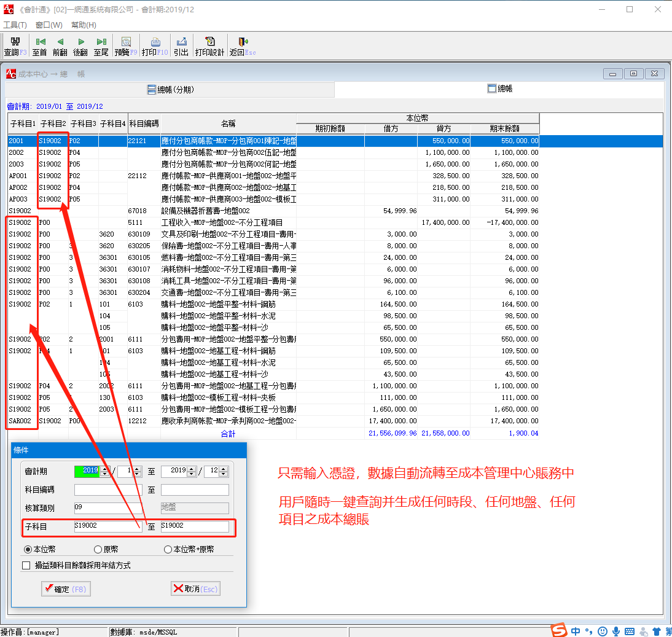Enable 損益類科目餘額採用年結方式 checkbox
672x637 pixels.
26,565
